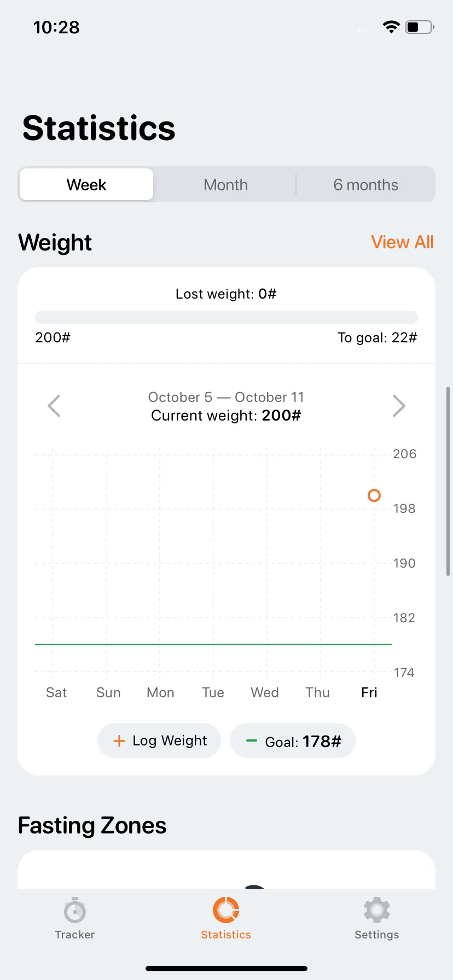This screenshot has height=980, width=453.
Task: Open the Tracker stopwatch icon
Action: pyautogui.click(x=75, y=910)
